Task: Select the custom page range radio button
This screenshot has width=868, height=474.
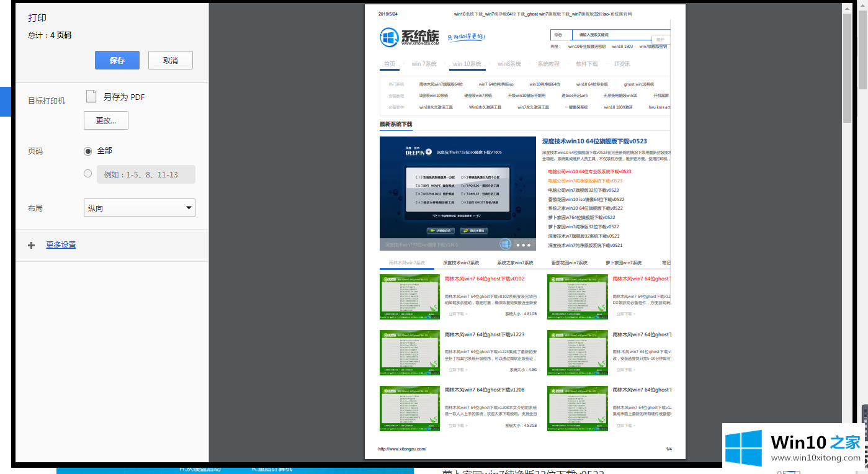Action: (x=87, y=174)
